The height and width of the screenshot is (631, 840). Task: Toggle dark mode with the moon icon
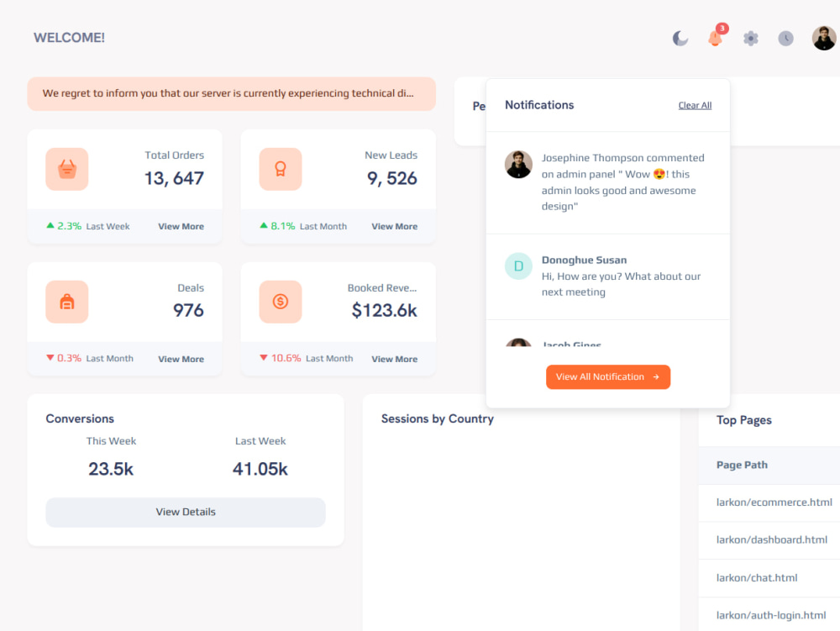[680, 39]
